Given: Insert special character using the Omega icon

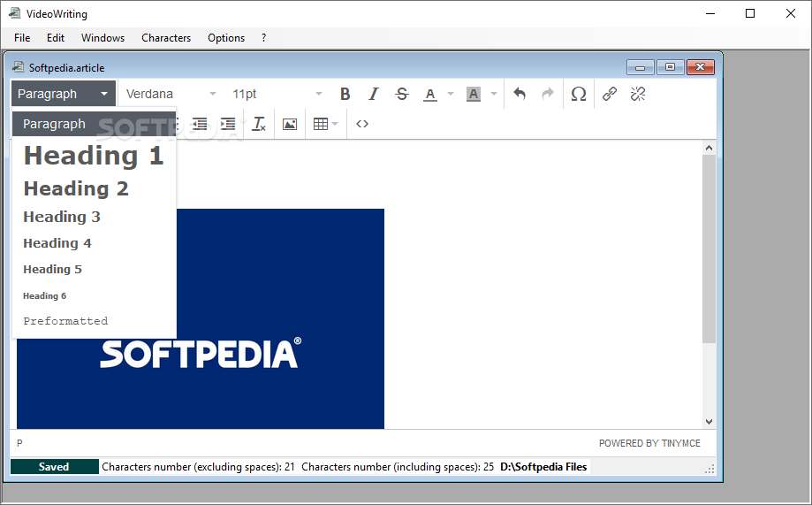Looking at the screenshot, I should coord(579,94).
